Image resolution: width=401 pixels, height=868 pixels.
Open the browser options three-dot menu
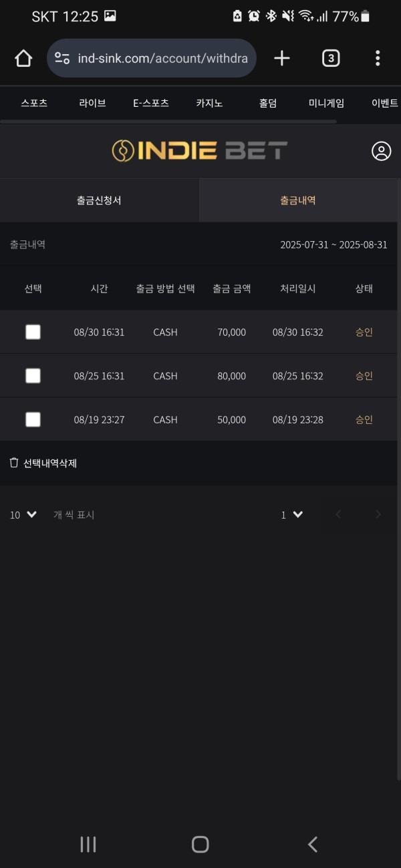tap(378, 58)
